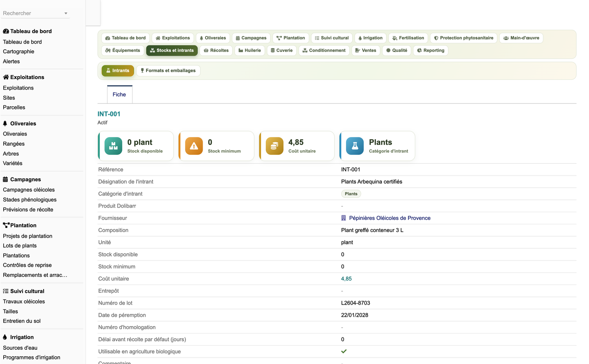Open Projets de plantation sidebar link
The image size is (589, 364).
coord(28,236)
